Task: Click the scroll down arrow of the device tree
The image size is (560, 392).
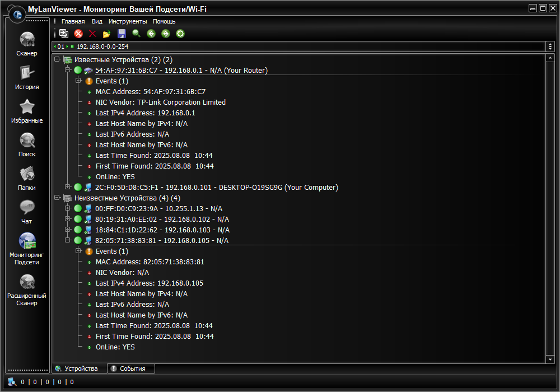Action: tap(550, 360)
